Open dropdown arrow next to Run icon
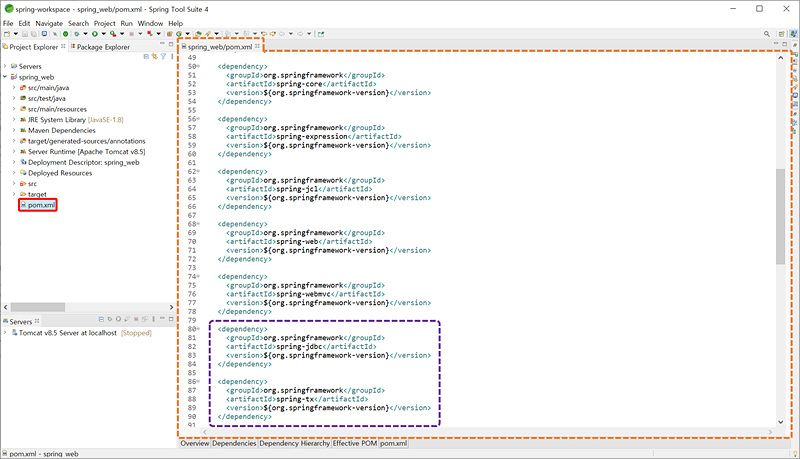800x459 pixels. click(x=104, y=34)
